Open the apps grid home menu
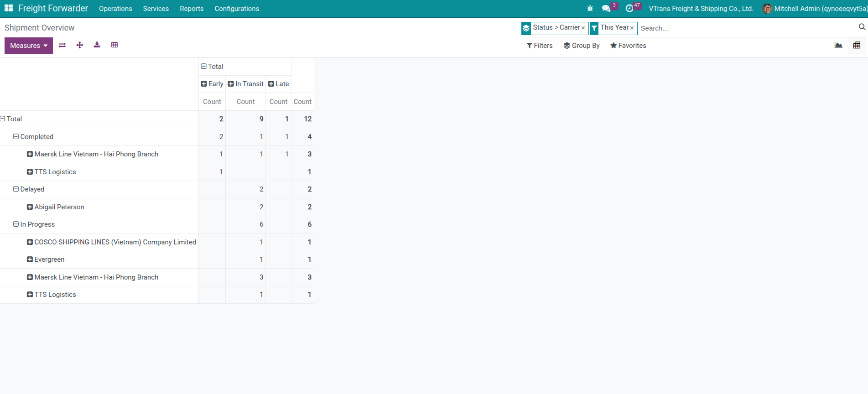 click(x=9, y=8)
